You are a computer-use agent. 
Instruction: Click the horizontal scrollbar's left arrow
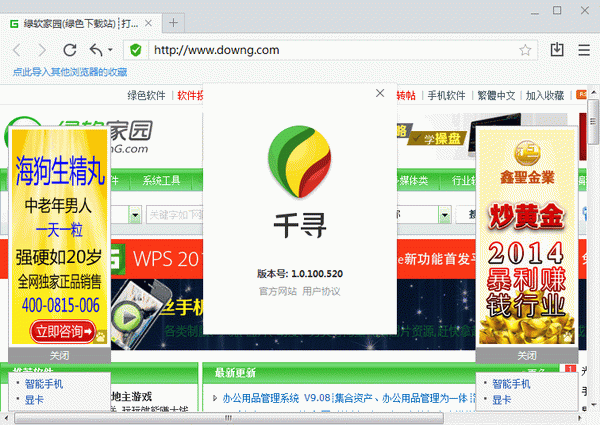5,418
